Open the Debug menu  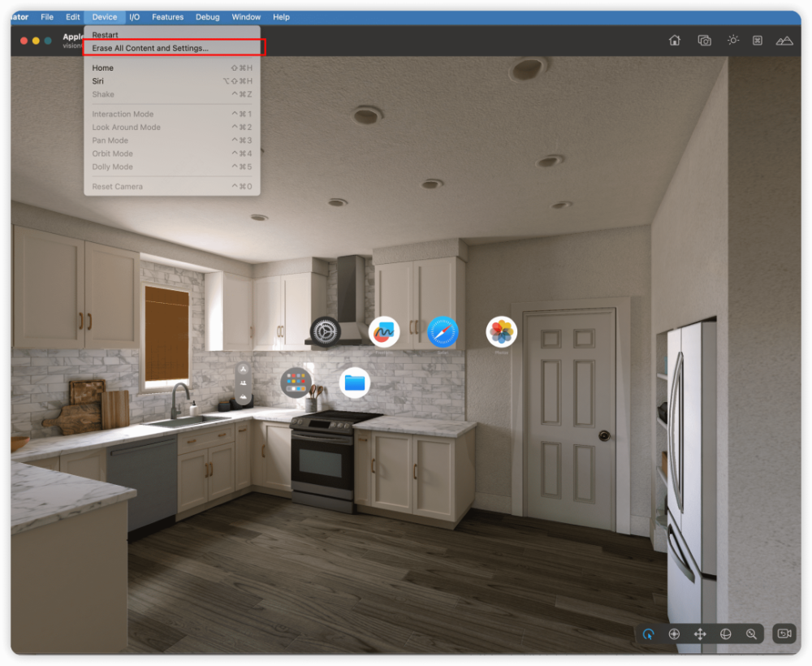[x=208, y=17]
